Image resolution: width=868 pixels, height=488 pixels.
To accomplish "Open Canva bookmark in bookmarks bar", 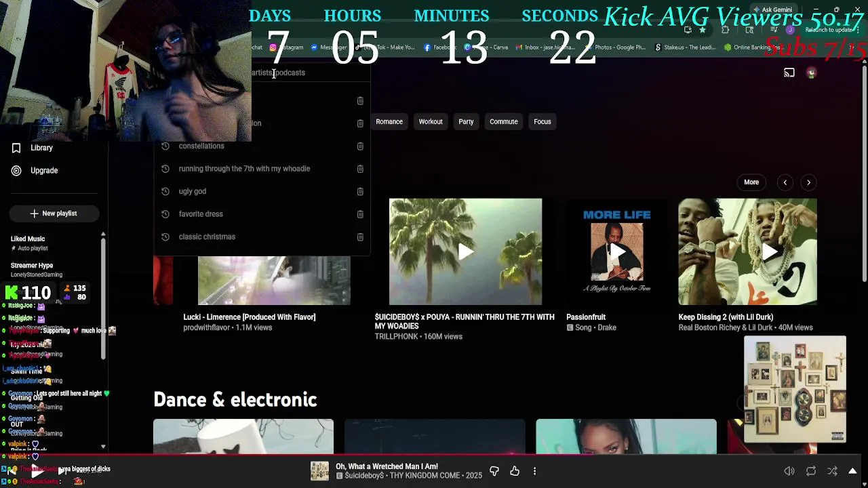I will pos(486,47).
